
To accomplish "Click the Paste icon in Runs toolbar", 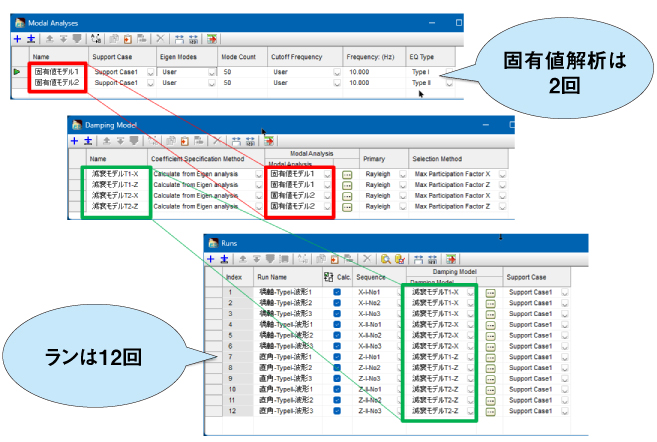I will (334, 259).
